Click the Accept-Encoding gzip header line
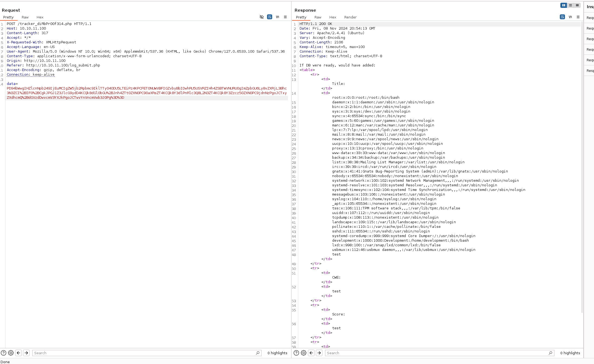The width and height of the screenshot is (594, 364). (44, 70)
